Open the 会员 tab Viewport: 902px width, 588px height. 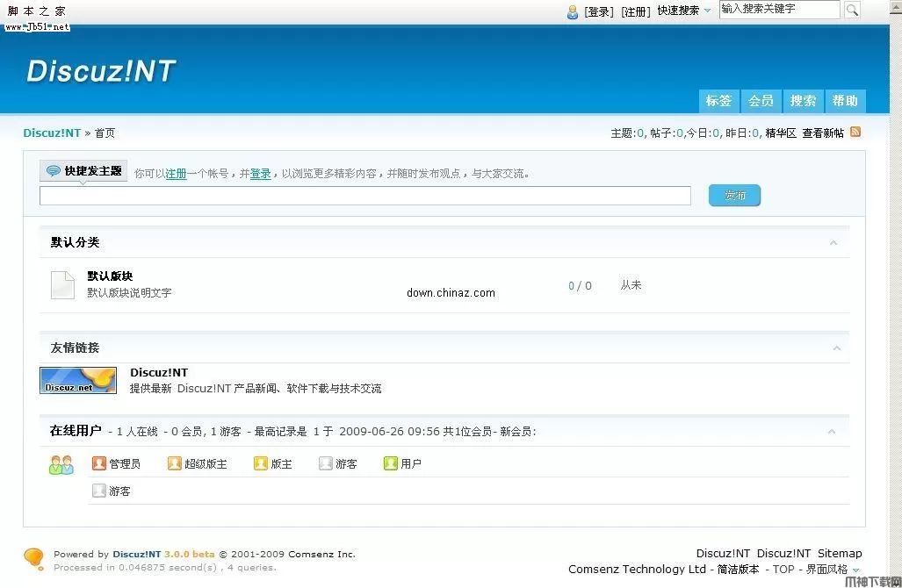[761, 101]
